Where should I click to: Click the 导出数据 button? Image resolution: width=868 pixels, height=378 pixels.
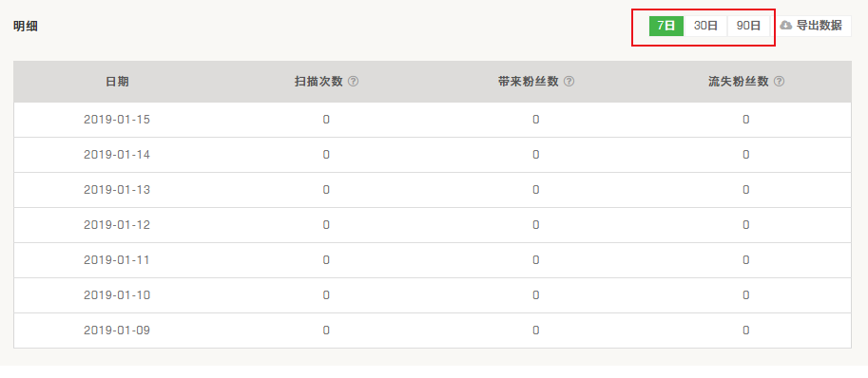pos(812,26)
